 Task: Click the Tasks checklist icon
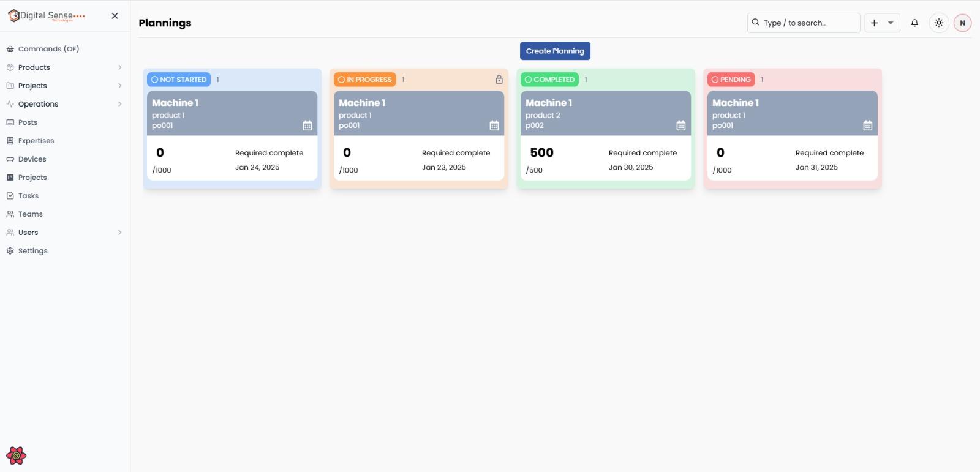(10, 196)
